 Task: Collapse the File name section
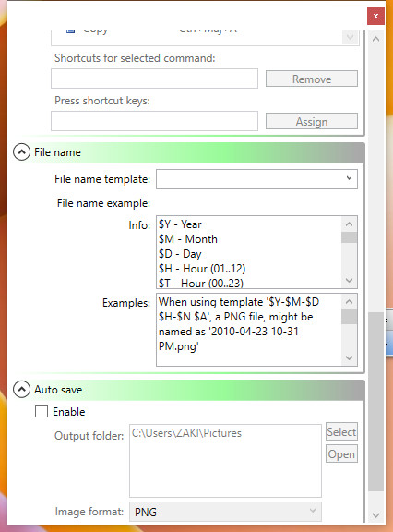21,152
